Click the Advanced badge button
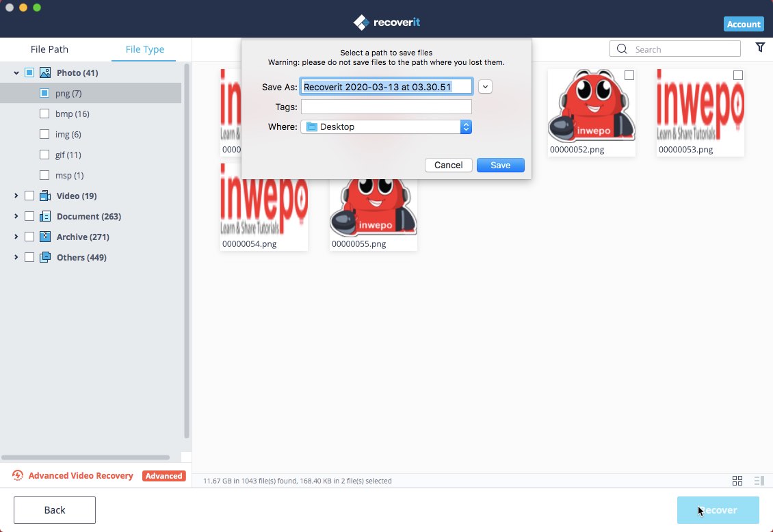 (163, 476)
